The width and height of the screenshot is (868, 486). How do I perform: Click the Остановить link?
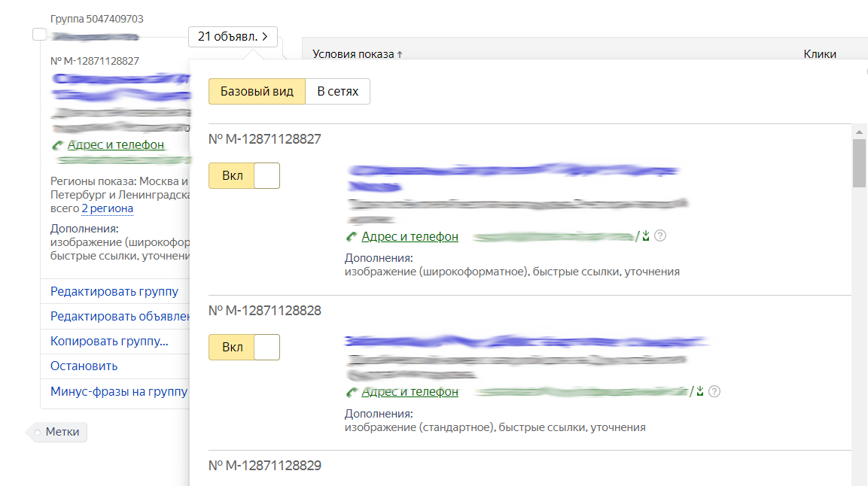[x=84, y=366]
